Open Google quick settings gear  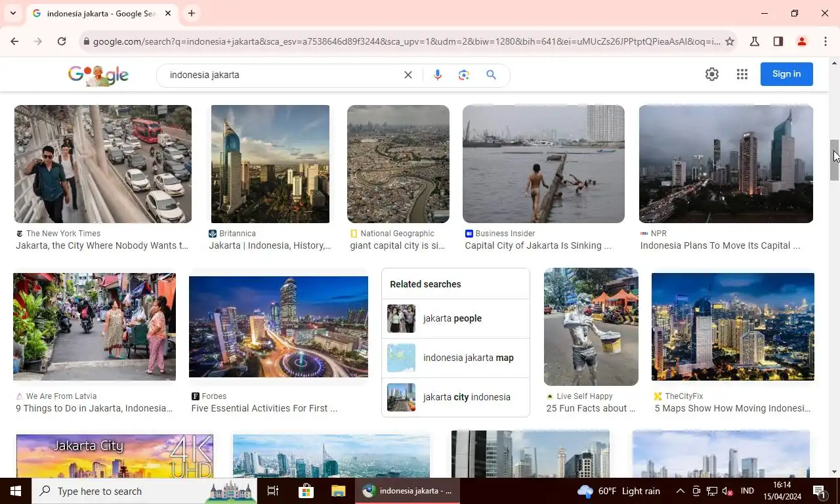[712, 74]
